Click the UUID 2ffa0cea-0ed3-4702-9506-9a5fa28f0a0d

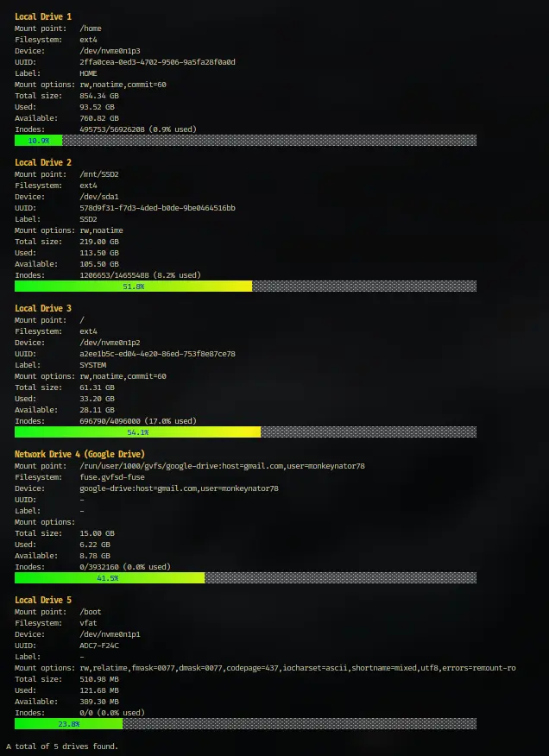157,62
